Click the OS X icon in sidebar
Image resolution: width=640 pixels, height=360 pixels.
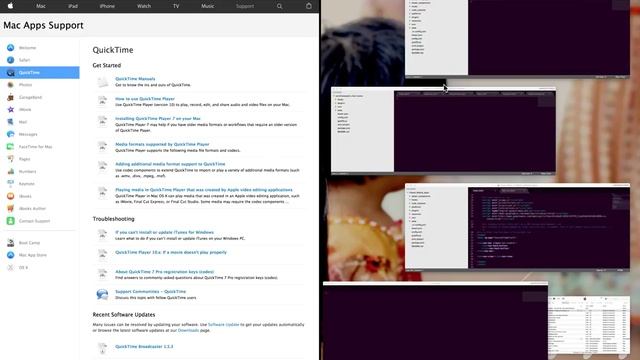pos(11,267)
